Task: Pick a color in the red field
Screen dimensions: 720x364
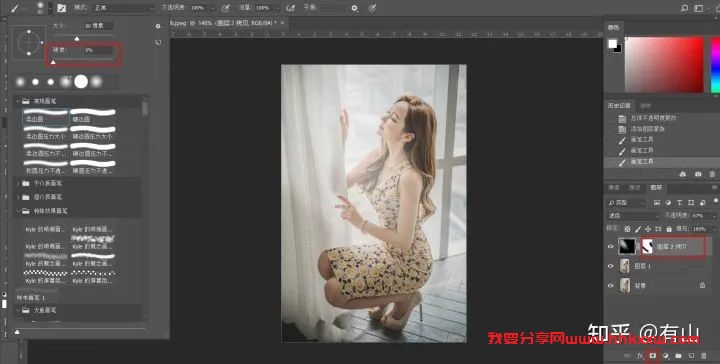Action: pyautogui.click(x=664, y=64)
